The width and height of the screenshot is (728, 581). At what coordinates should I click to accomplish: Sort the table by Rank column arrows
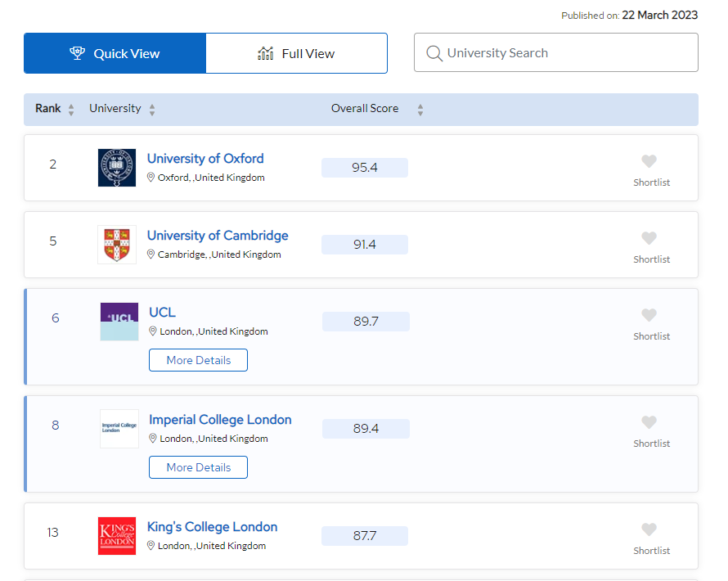[x=71, y=110]
